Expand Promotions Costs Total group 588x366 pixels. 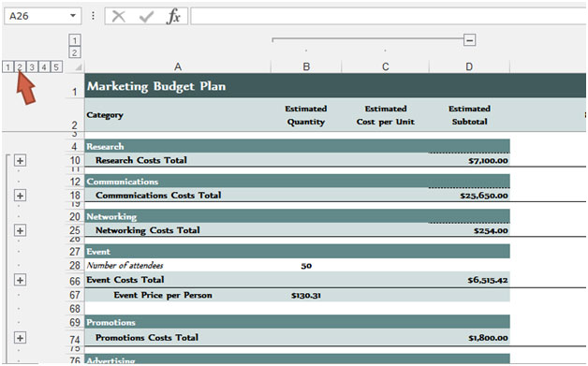click(x=20, y=338)
